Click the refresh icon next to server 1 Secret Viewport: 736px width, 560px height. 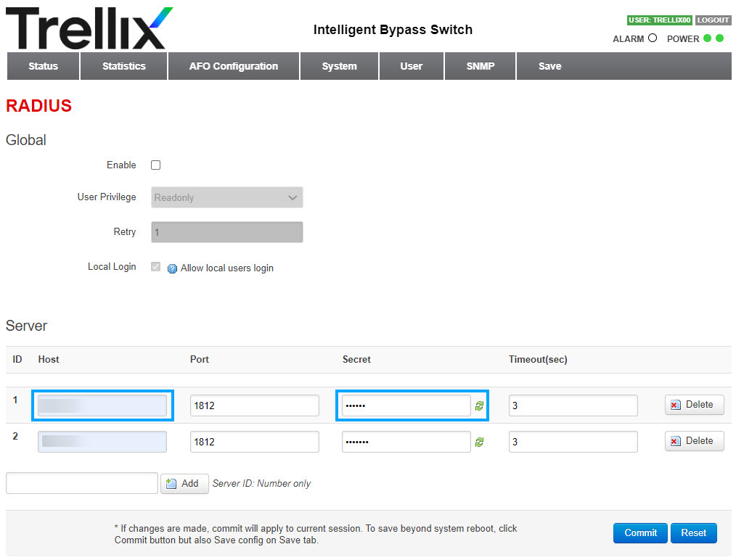pos(479,405)
